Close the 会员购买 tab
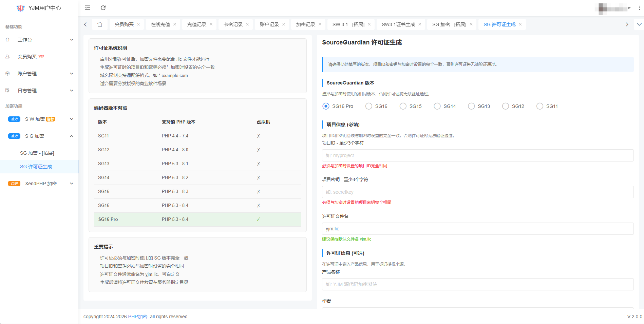Image resolution: width=644 pixels, height=324 pixels. [x=138, y=24]
